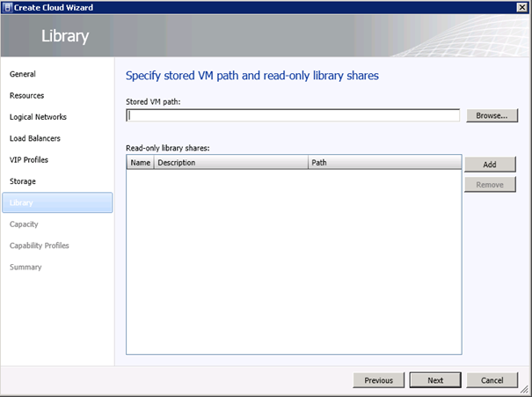Viewport: 532px width, 397px height.
Task: Click the Create Cloud Wizard title bar icon
Action: pos(7,7)
